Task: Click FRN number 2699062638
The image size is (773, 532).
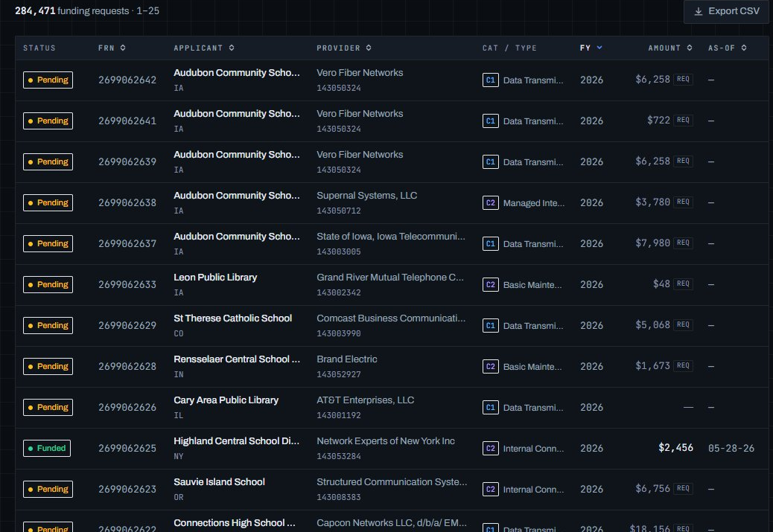Action: tap(127, 202)
